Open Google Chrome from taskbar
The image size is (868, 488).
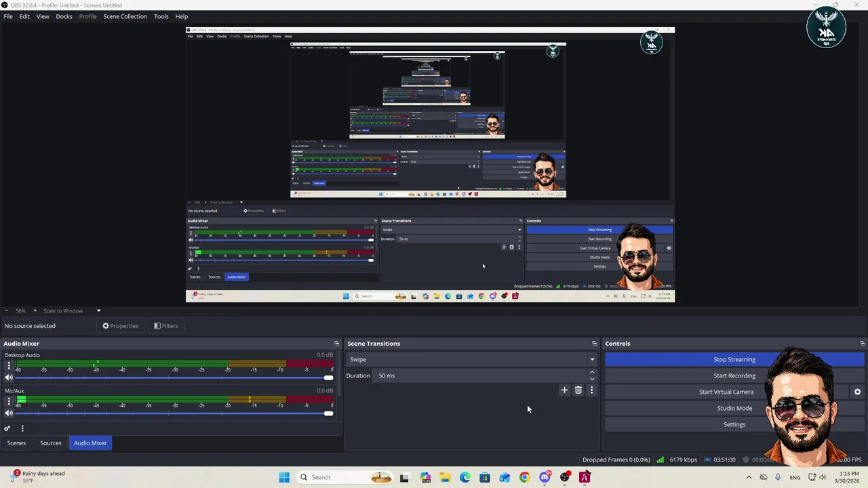click(x=524, y=477)
